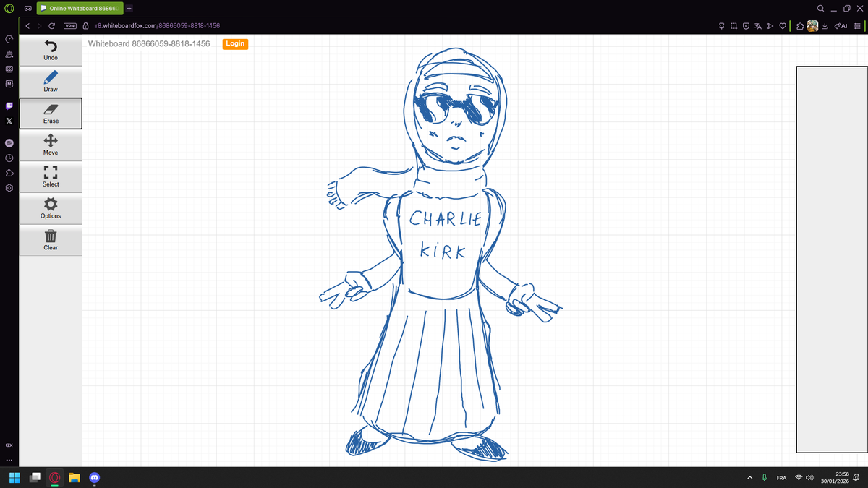The width and height of the screenshot is (868, 488).
Task: Open the Options gear
Action: 51,208
